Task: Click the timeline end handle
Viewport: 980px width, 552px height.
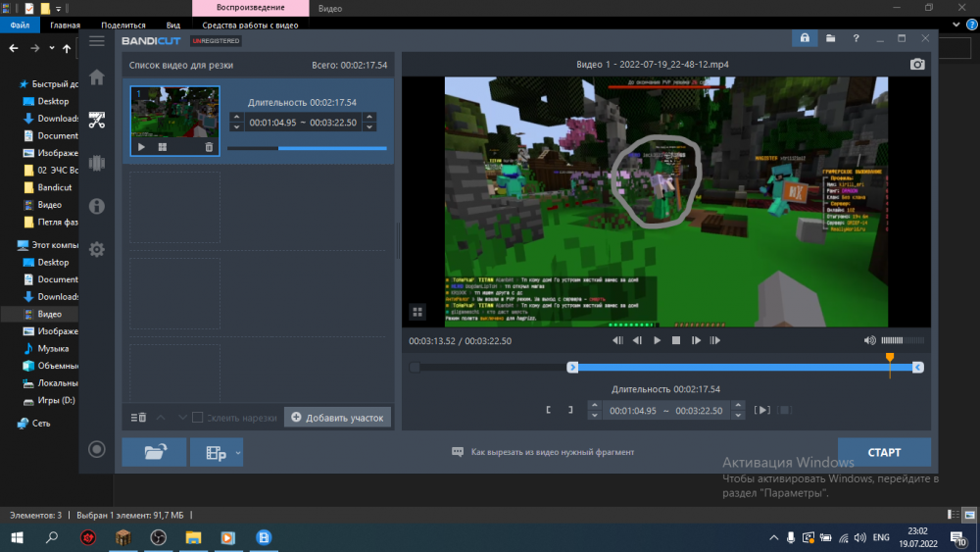Action: (x=917, y=368)
